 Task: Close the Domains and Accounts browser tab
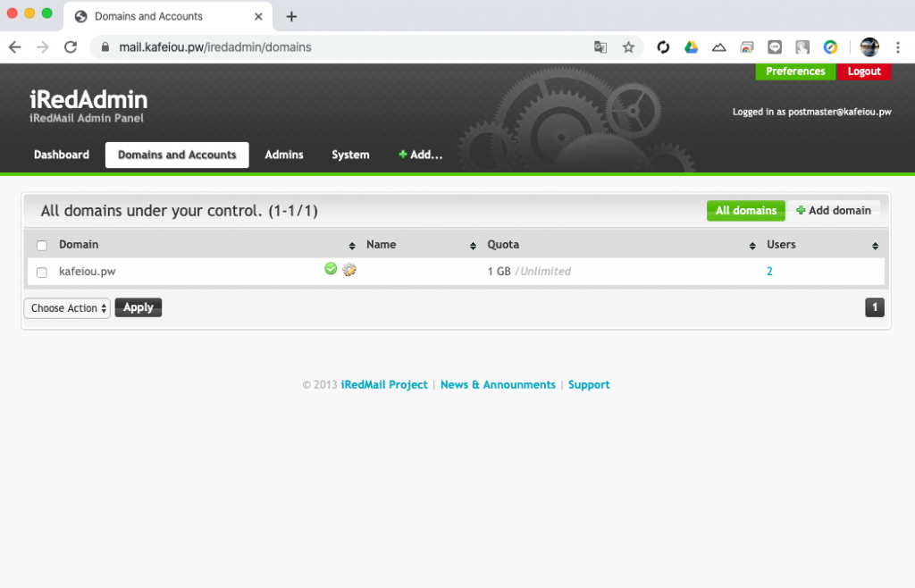258,16
